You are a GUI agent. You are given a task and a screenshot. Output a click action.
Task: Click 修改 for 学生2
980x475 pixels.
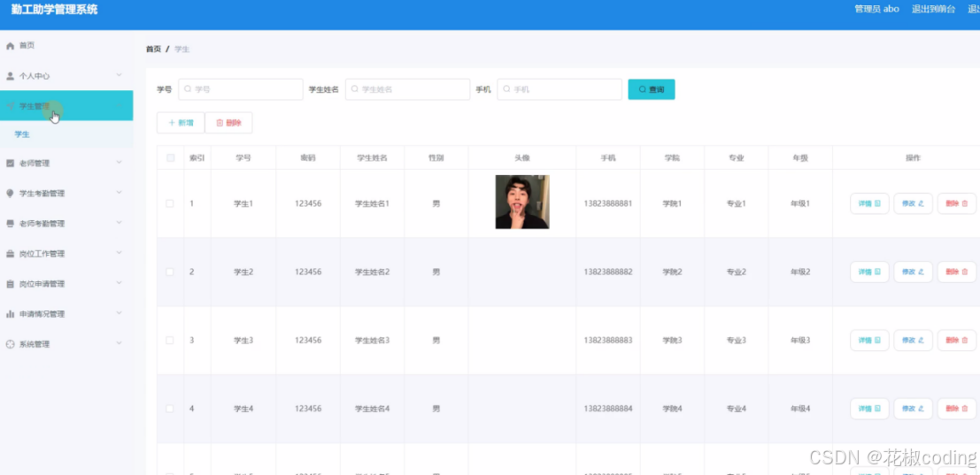[913, 272]
